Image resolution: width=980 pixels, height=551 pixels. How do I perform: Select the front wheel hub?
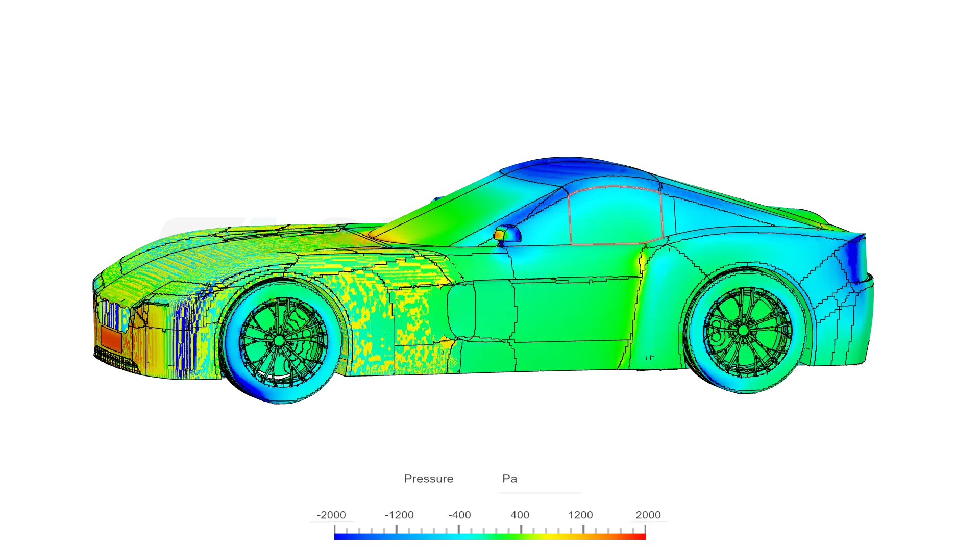point(279,340)
